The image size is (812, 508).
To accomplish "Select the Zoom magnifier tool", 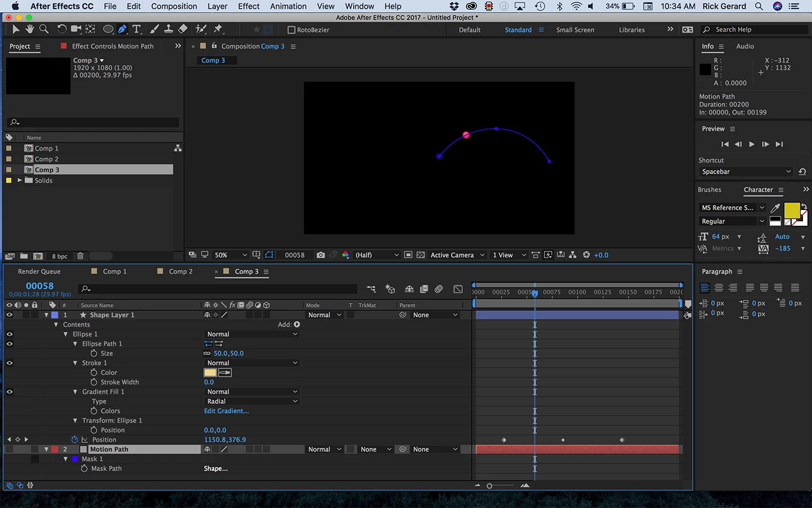I will click(44, 29).
